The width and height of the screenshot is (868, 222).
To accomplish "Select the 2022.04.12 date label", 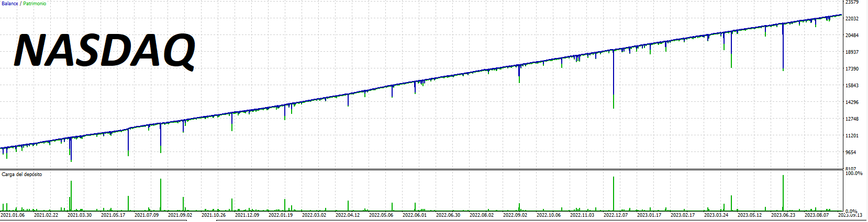I will pos(348,215).
